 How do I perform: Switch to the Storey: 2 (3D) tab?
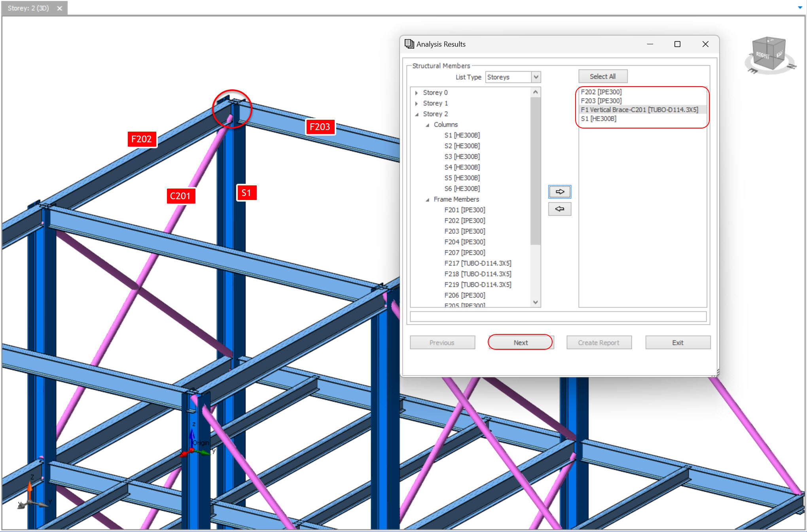pos(28,8)
